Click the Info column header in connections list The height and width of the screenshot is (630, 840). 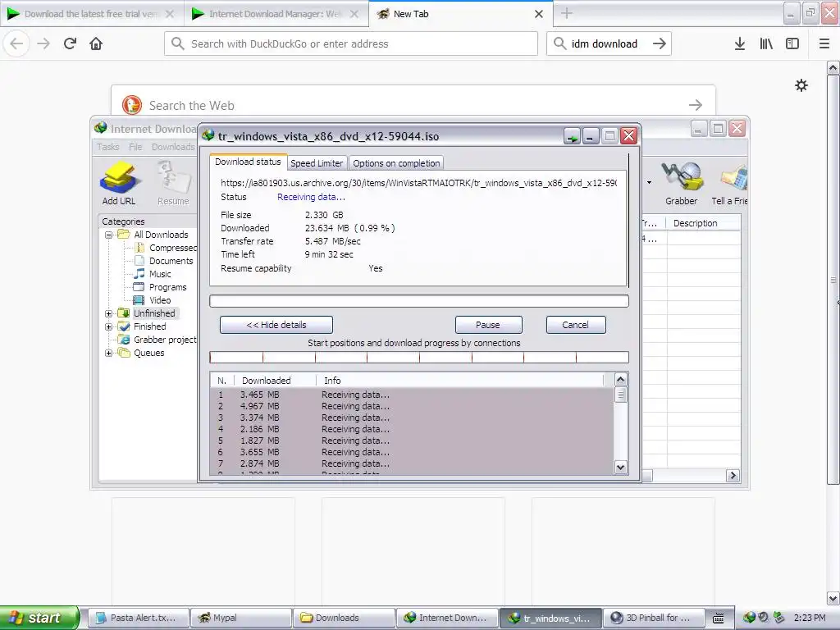461,381
